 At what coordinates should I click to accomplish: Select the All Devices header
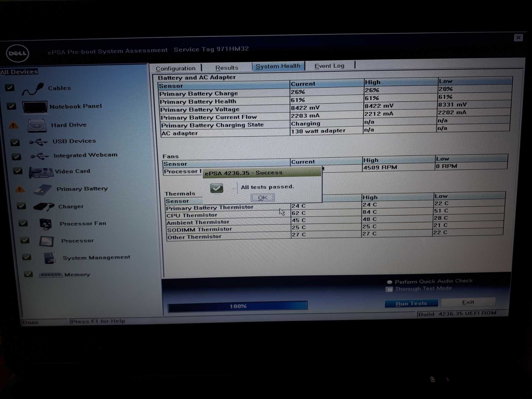coord(19,72)
